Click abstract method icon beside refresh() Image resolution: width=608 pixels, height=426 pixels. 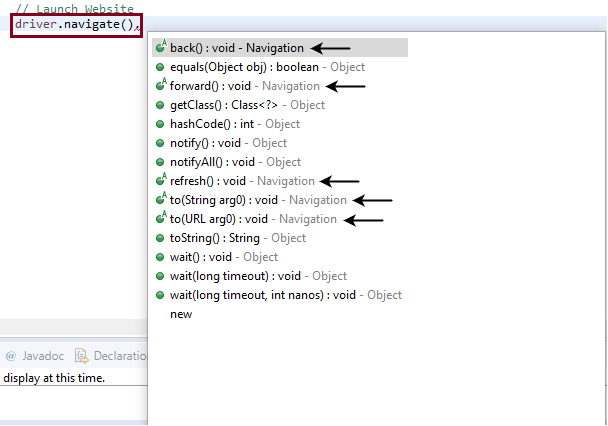(x=161, y=179)
